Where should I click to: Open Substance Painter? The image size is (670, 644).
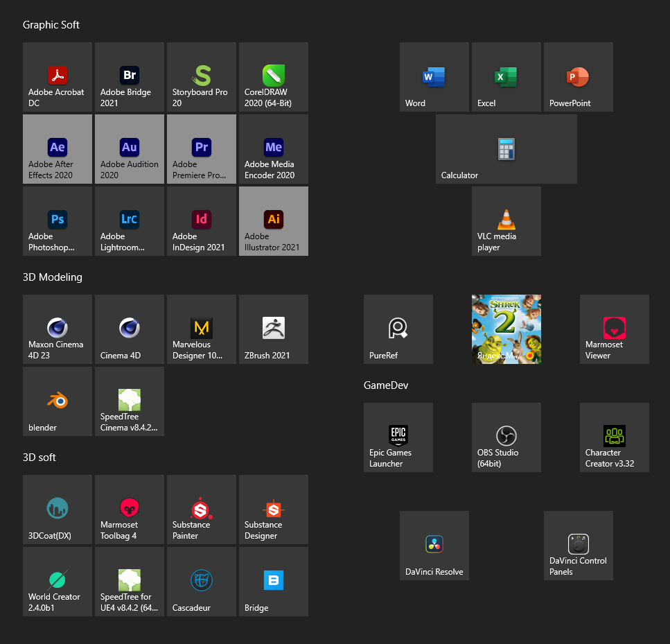click(x=202, y=510)
